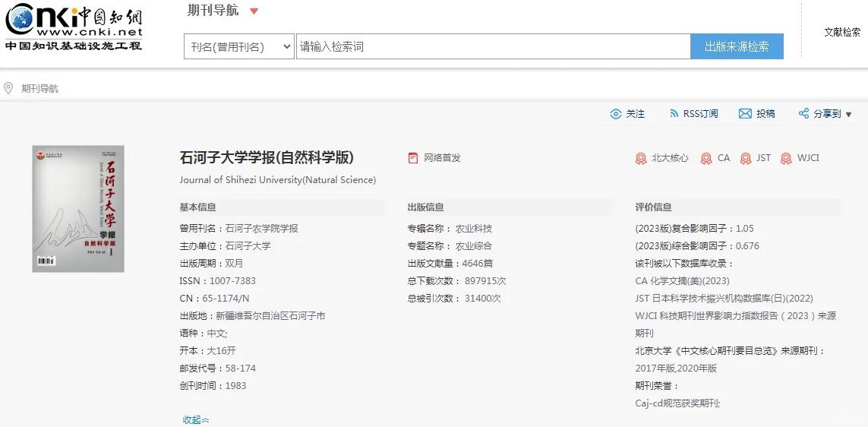Click the 期刊导航 header title
Image resolution: width=868 pixels, height=427 pixels.
[213, 11]
